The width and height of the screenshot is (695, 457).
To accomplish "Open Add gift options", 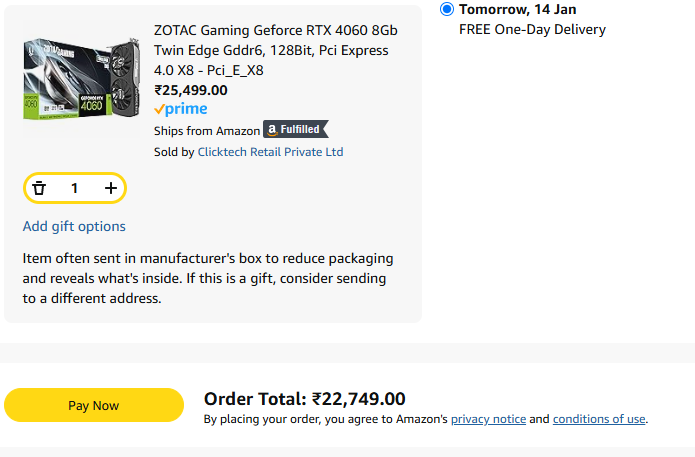I will pyautogui.click(x=74, y=227).
